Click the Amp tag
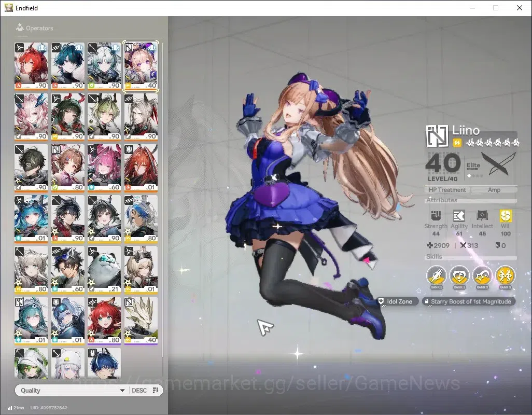 click(x=494, y=190)
